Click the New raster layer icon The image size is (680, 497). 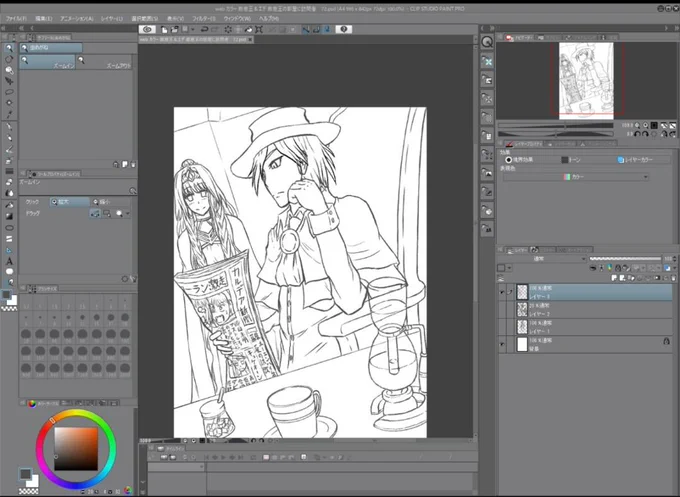pos(615,278)
